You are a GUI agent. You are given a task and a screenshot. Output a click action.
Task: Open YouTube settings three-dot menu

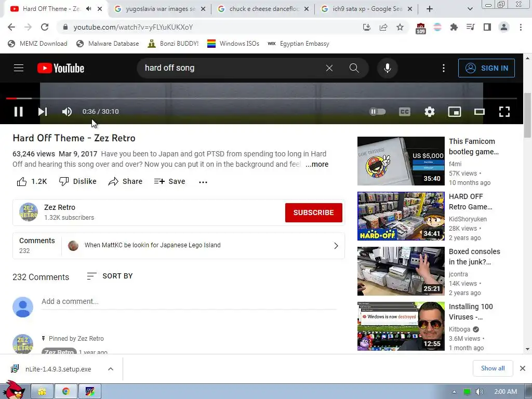pos(444,68)
